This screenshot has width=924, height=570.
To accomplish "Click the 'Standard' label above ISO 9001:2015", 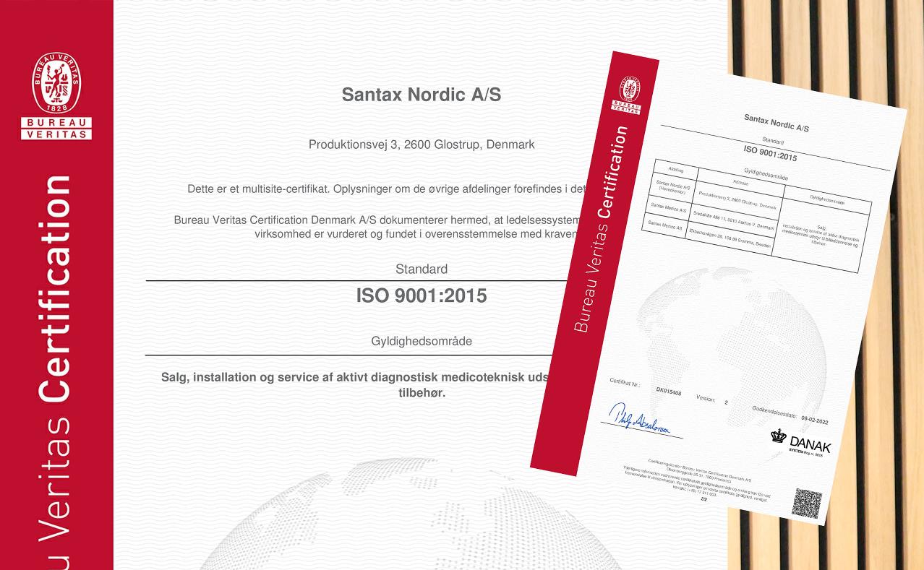I will [x=421, y=269].
